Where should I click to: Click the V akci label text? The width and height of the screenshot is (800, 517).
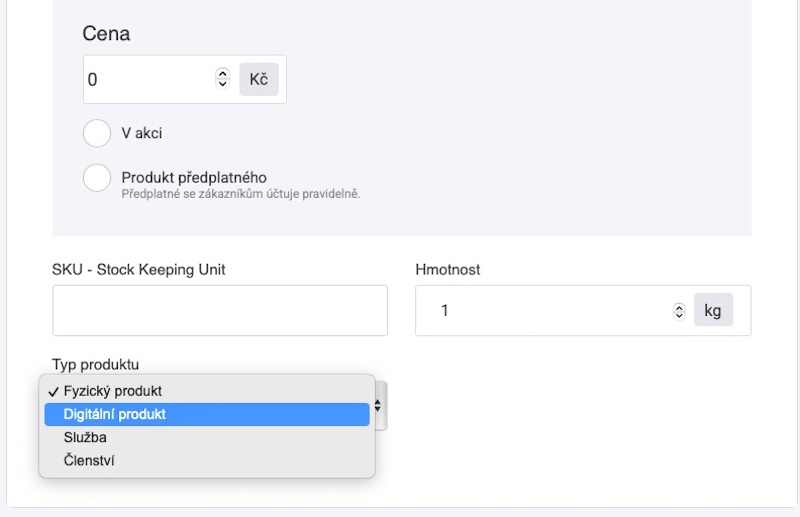click(x=141, y=133)
